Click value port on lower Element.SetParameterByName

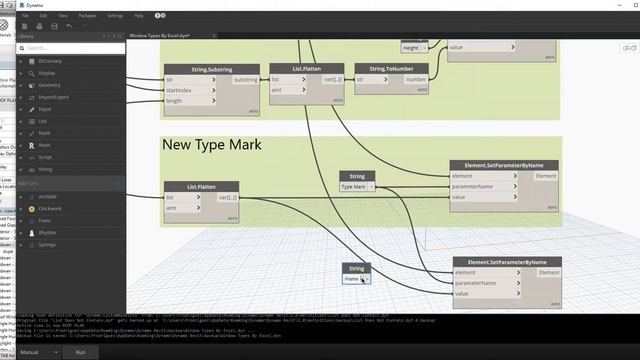tap(487, 293)
